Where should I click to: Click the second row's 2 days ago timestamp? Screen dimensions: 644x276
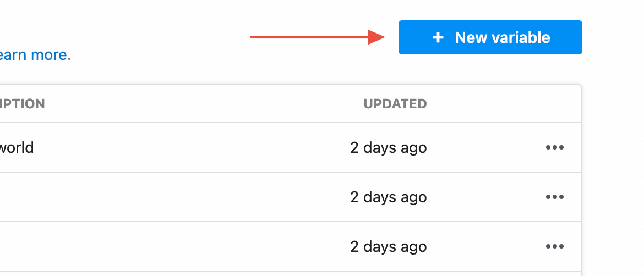(x=389, y=197)
